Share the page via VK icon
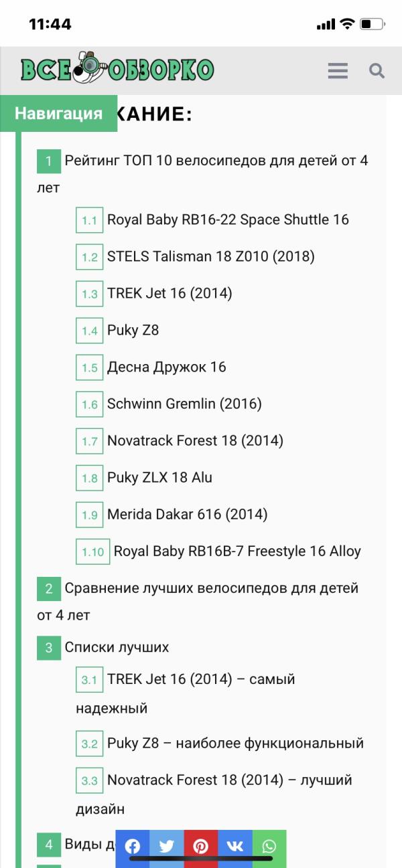 pos(235,846)
